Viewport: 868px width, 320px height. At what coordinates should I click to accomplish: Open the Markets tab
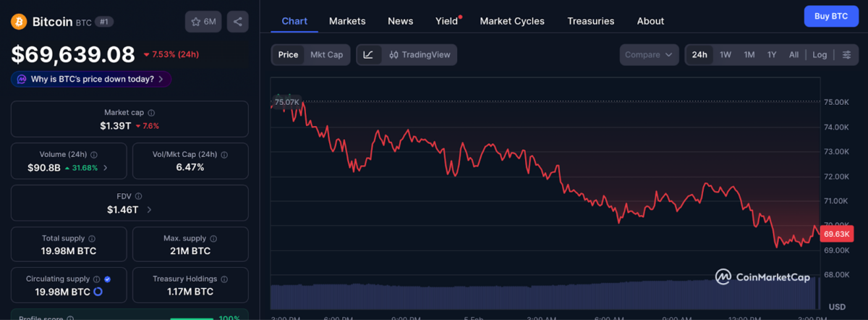(x=347, y=21)
